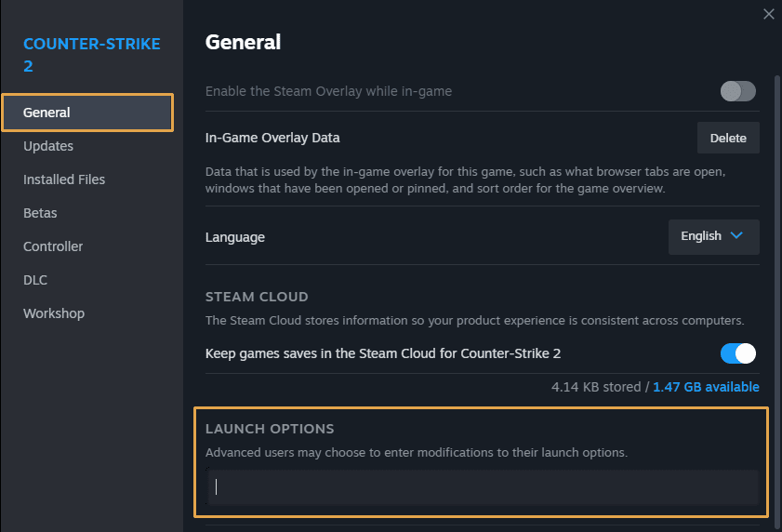Enable the Steam Overlay in-game toggle
Viewport: 782px width, 532px height.
point(738,91)
